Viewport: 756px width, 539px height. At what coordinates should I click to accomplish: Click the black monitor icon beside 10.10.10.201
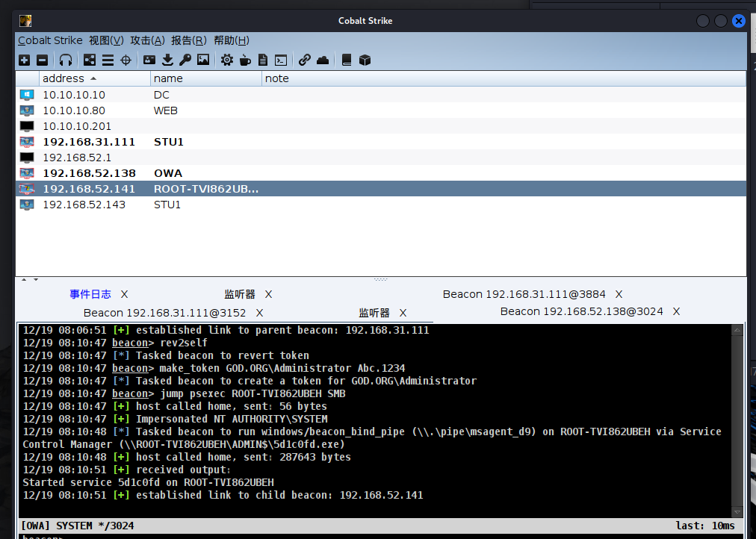tap(27, 126)
